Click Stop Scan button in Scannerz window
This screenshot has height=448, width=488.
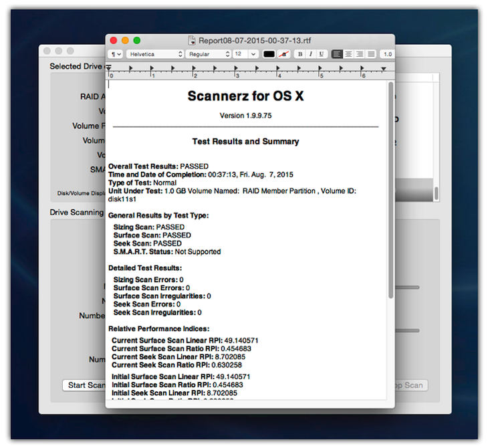(411, 385)
